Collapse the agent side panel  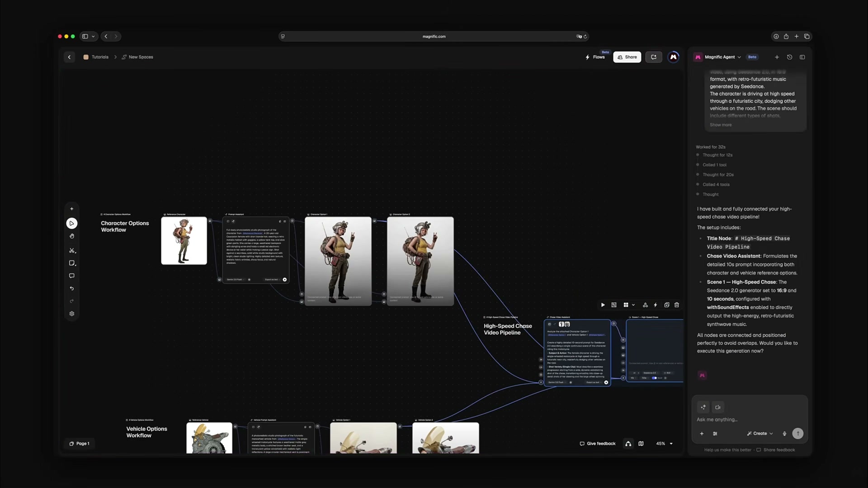802,57
